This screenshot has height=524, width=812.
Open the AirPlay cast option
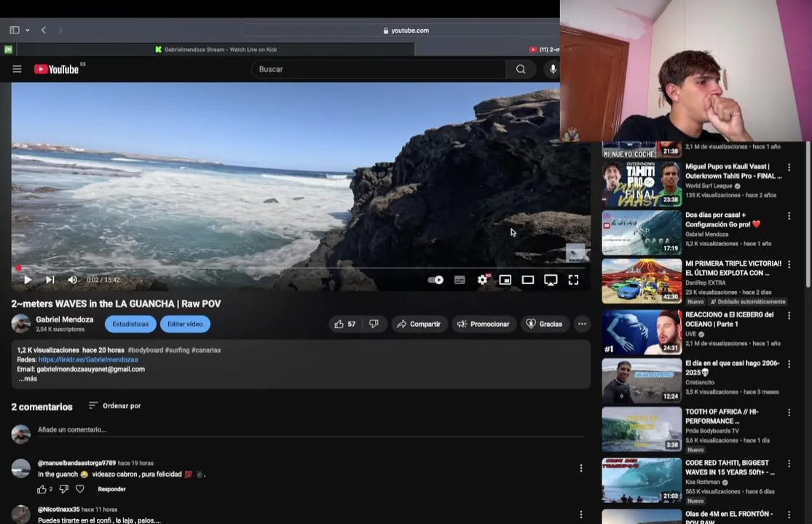click(551, 280)
